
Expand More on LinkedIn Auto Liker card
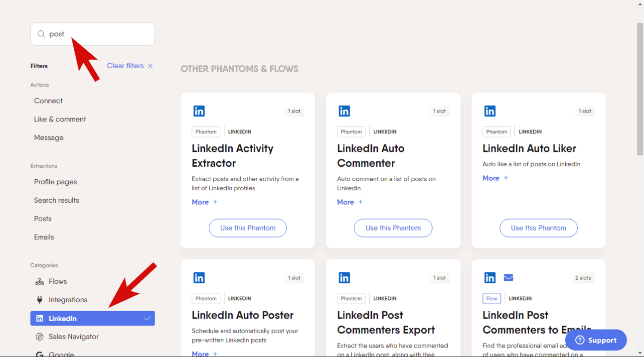(x=495, y=178)
